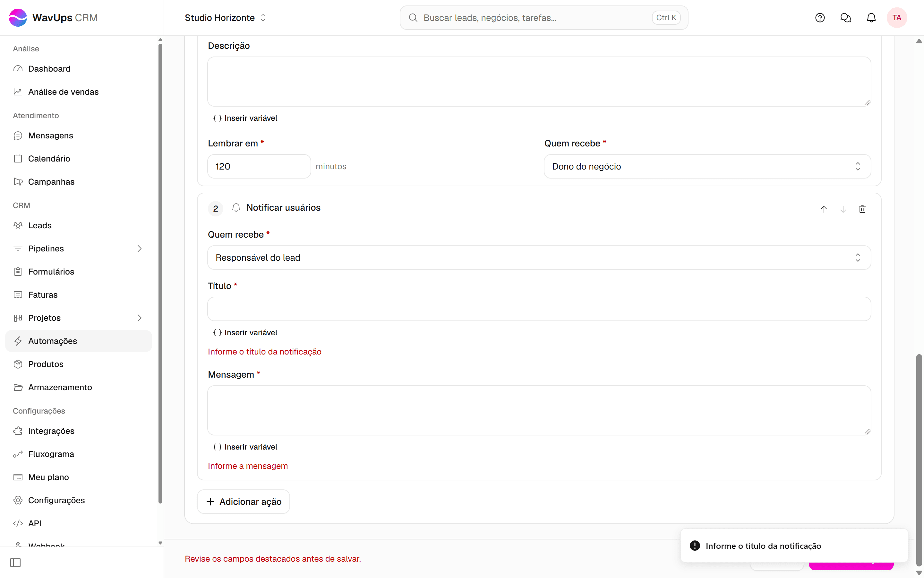Expand the Projetos submenu chevron
This screenshot has height=578, width=924.
[139, 318]
